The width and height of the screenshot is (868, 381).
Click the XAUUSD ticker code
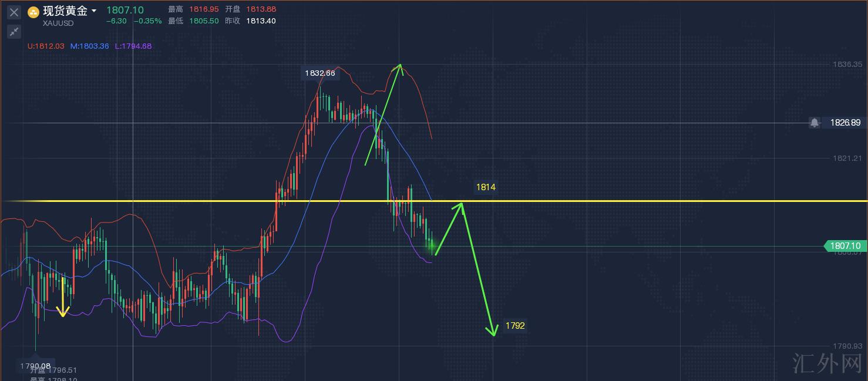coord(58,23)
